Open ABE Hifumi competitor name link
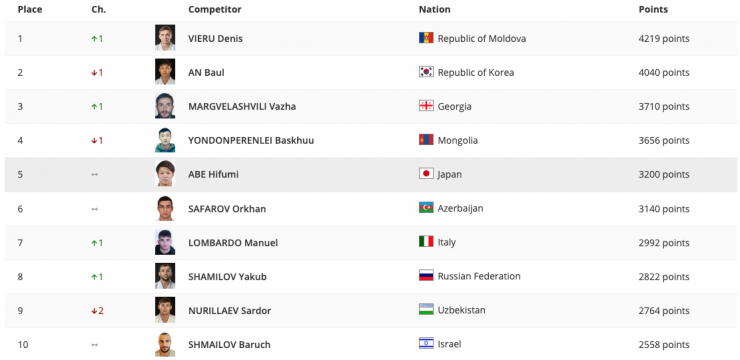The height and width of the screenshot is (360, 740). 213,175
